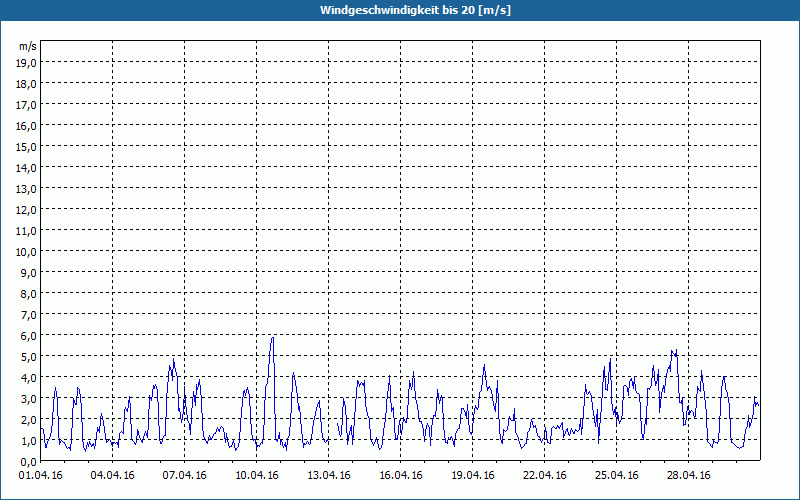Select the 2,0 y-axis label
This screenshot has height=500, width=800.
click(30, 420)
